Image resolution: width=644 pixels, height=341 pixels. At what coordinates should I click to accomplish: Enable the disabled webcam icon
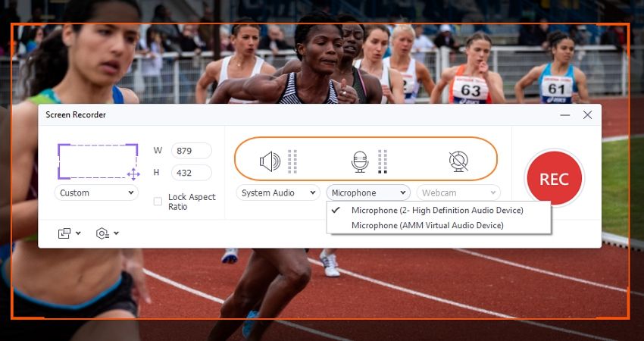point(458,161)
